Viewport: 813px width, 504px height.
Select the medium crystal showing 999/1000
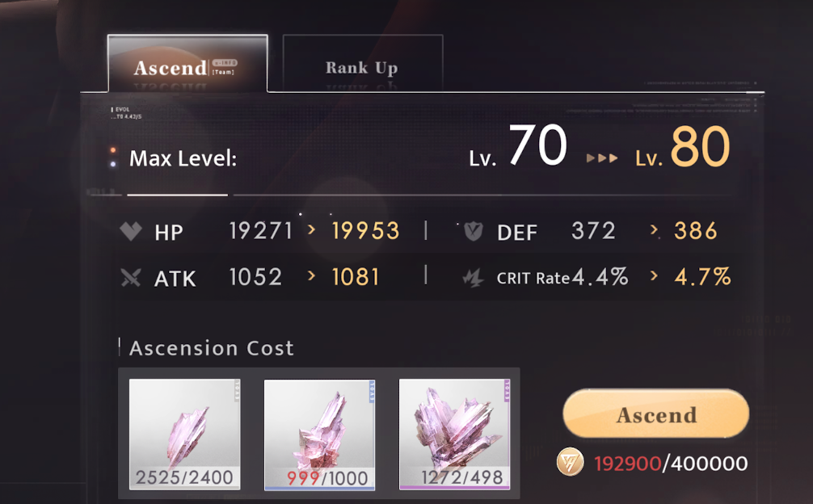(319, 435)
